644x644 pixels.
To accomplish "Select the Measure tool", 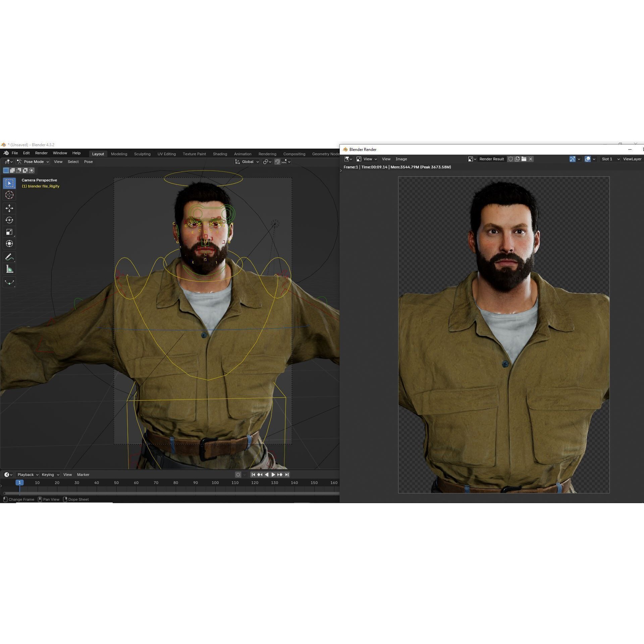I will point(9,269).
